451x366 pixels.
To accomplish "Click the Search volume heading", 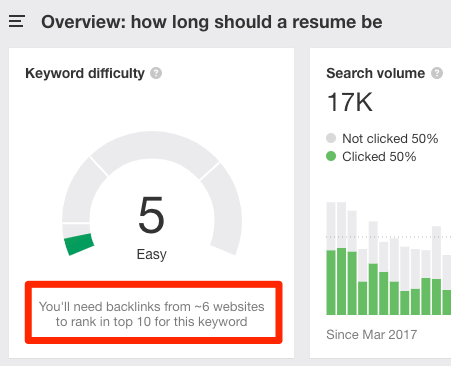I will pyautogui.click(x=376, y=73).
